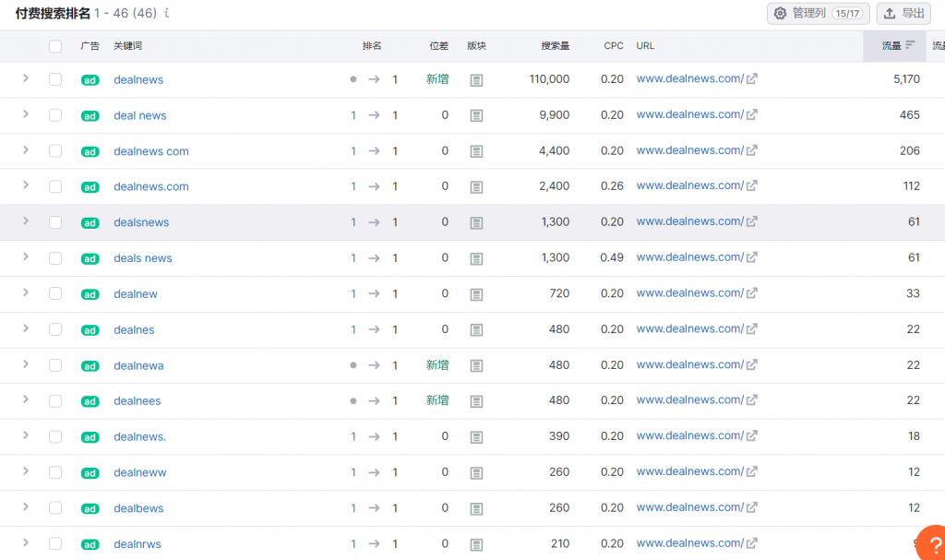Click the sort icon in the 流量 column header
945x560 pixels.
coord(910,45)
